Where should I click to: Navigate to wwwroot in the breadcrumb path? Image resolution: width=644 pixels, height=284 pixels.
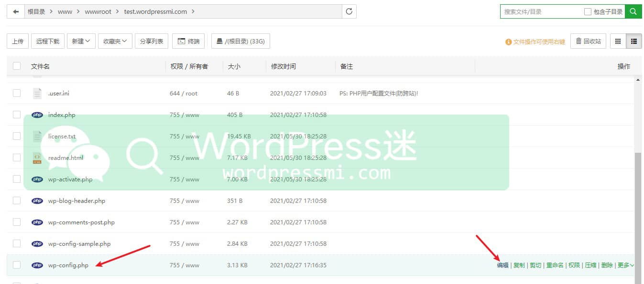click(x=98, y=12)
